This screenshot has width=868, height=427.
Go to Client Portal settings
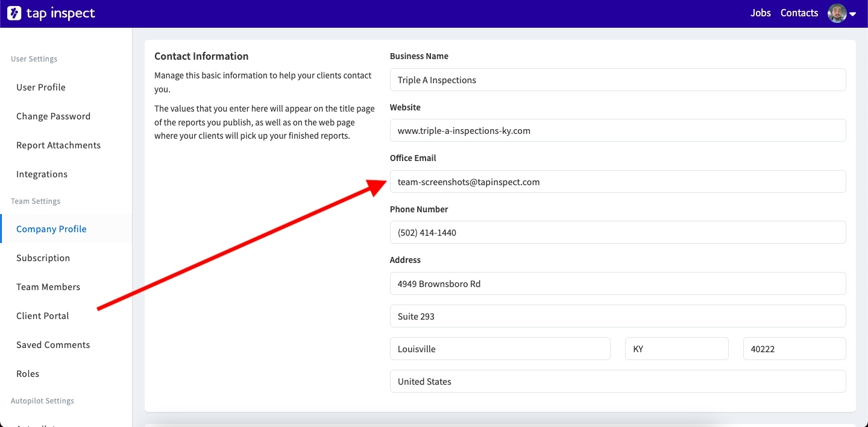[43, 316]
